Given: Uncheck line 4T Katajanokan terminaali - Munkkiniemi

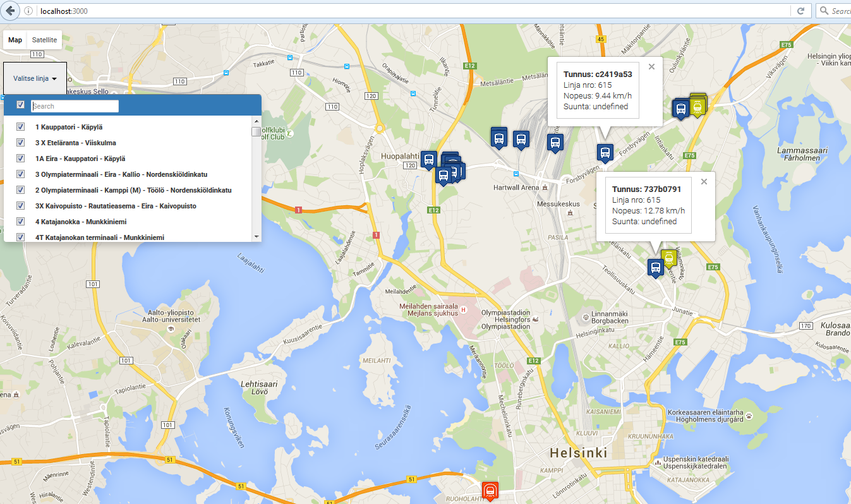Looking at the screenshot, I should [x=20, y=237].
